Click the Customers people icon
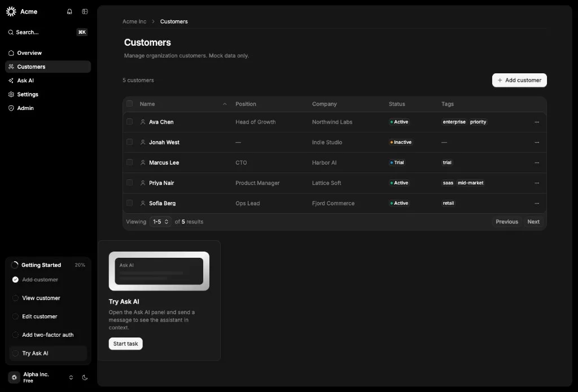The width and height of the screenshot is (578, 392). pos(11,67)
